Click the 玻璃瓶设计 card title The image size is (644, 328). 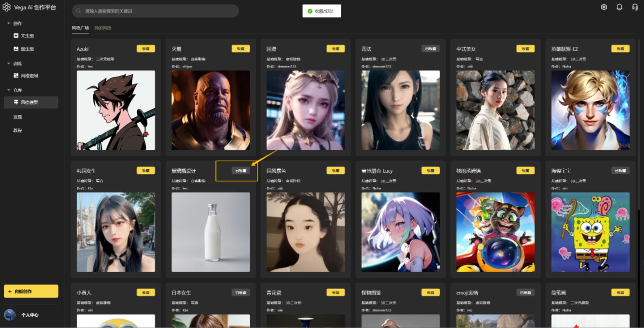(x=184, y=171)
